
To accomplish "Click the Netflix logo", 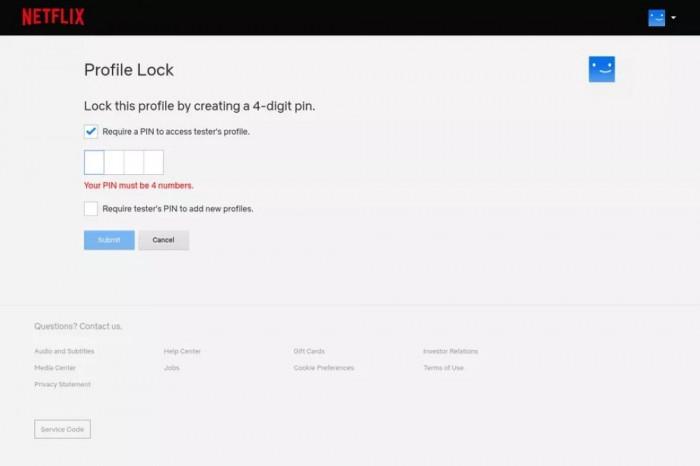I will pyautogui.click(x=53, y=17).
